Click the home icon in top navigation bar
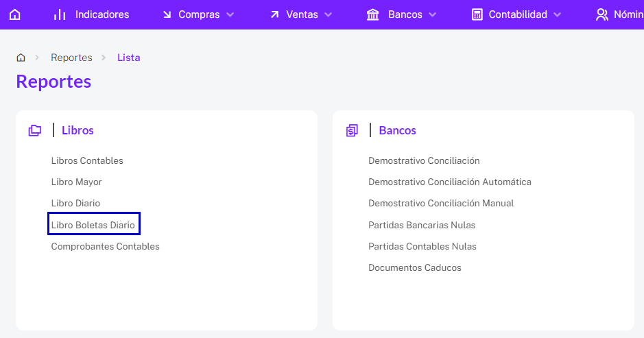Image resolution: width=644 pixels, height=338 pixels. click(x=15, y=14)
